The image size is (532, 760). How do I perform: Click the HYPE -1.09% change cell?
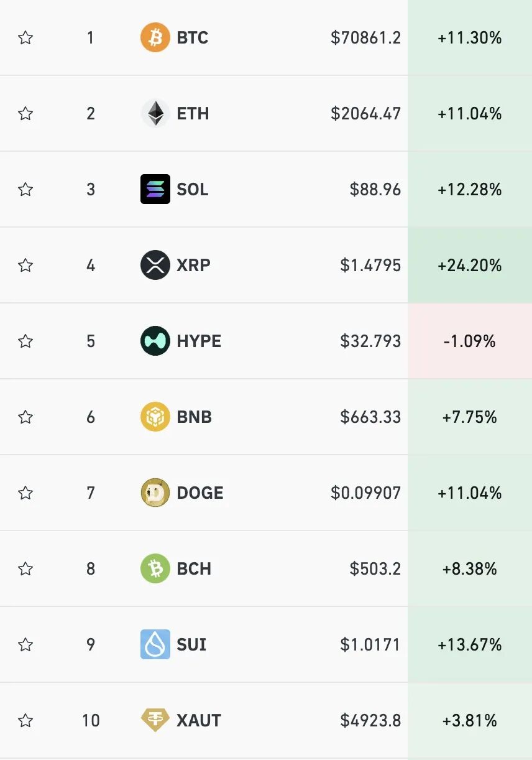[469, 341]
